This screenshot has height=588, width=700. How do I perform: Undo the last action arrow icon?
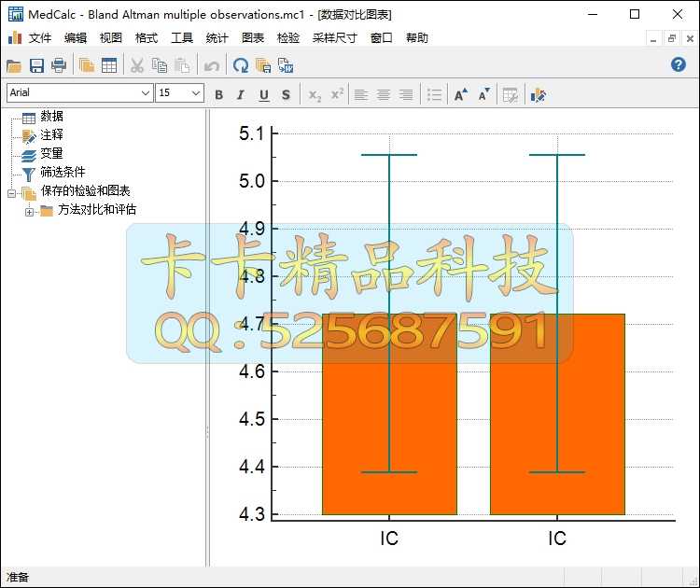(211, 66)
